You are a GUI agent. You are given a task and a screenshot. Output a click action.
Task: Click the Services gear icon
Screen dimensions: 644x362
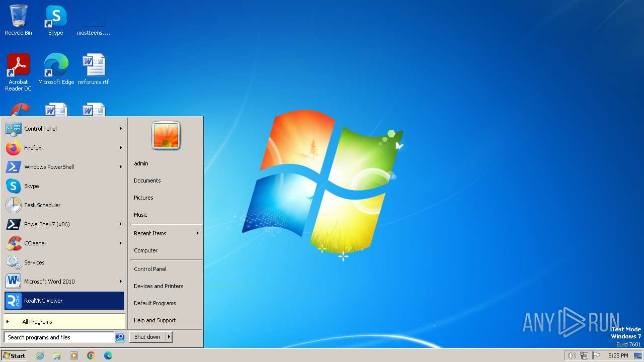(13, 262)
